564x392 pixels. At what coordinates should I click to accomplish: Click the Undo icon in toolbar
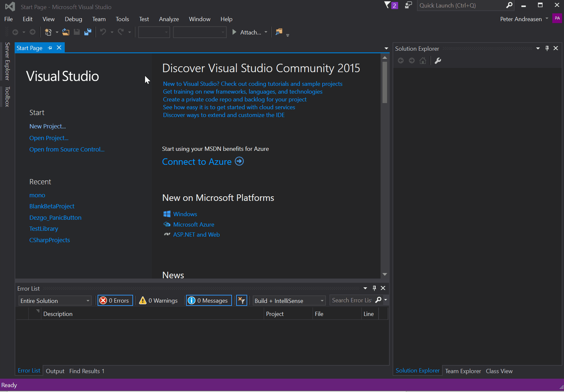click(103, 32)
